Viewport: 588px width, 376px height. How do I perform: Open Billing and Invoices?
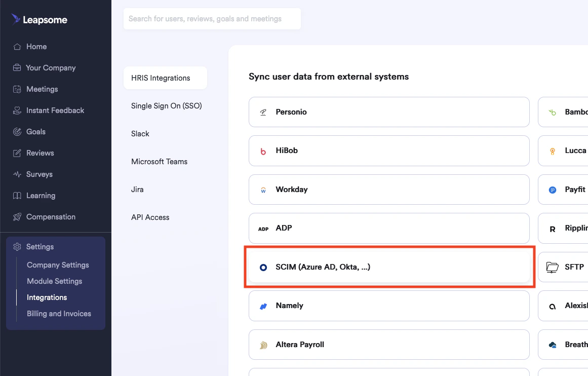click(59, 313)
